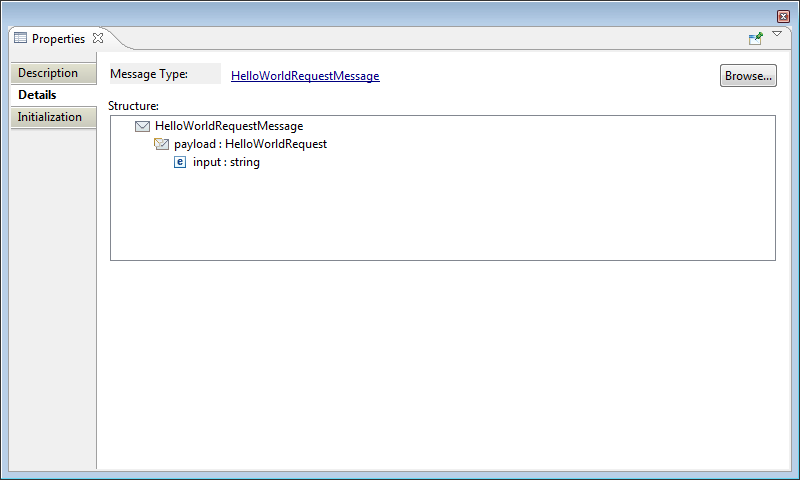Viewport: 800px width, 480px height.
Task: Click the payload part icon
Action: tap(161, 144)
